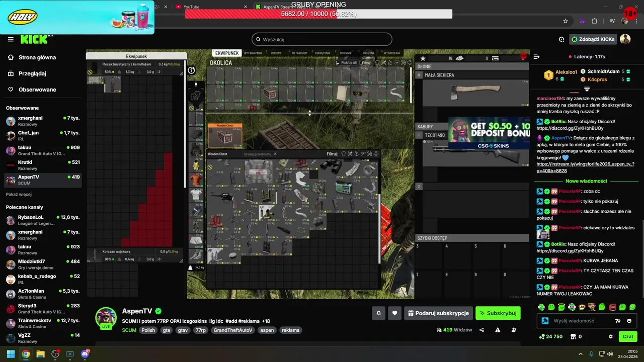
Task: Click the Podaruj subskrypcje button
Action: [438, 313]
